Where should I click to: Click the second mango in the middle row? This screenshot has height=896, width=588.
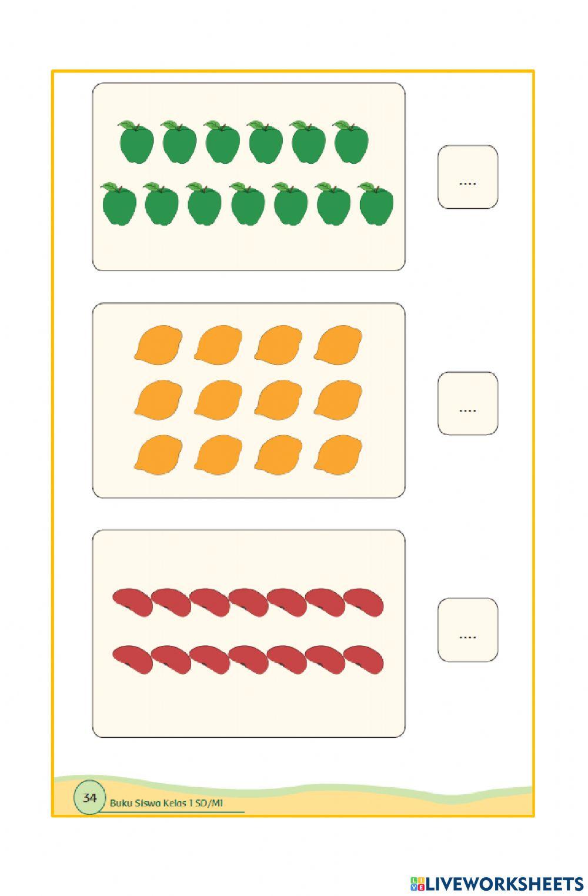click(x=218, y=400)
